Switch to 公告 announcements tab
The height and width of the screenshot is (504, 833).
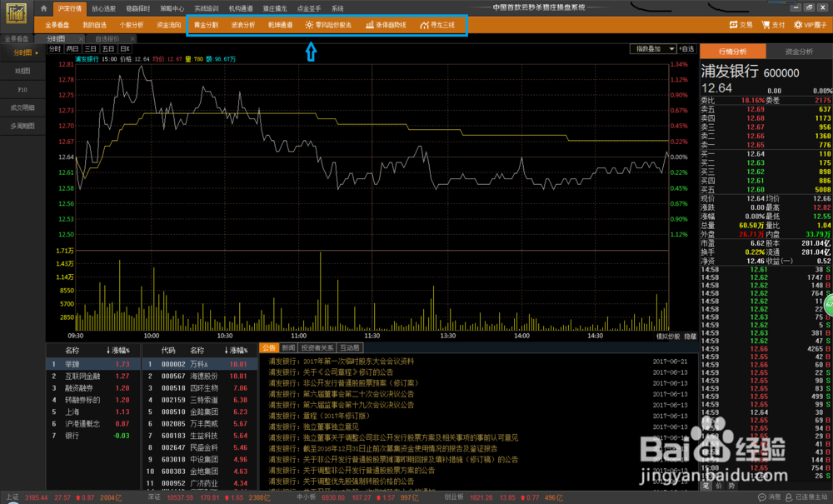(269, 348)
